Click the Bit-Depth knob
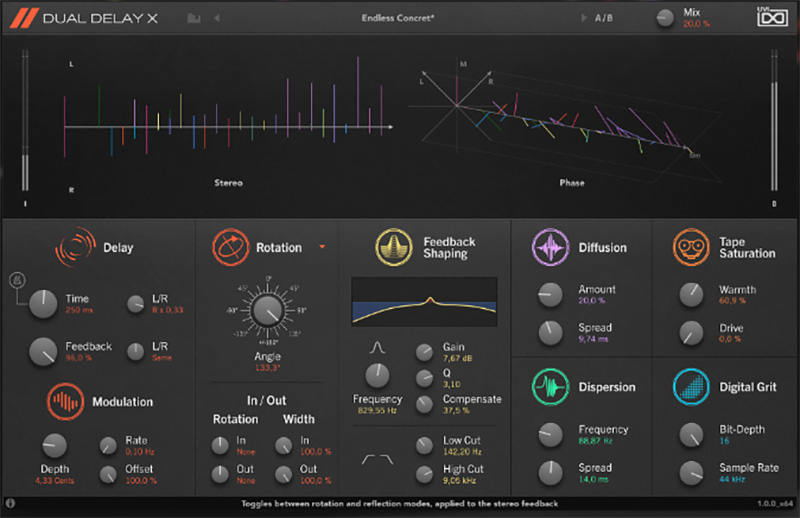Screen dimensions: 800x518 point(691,435)
